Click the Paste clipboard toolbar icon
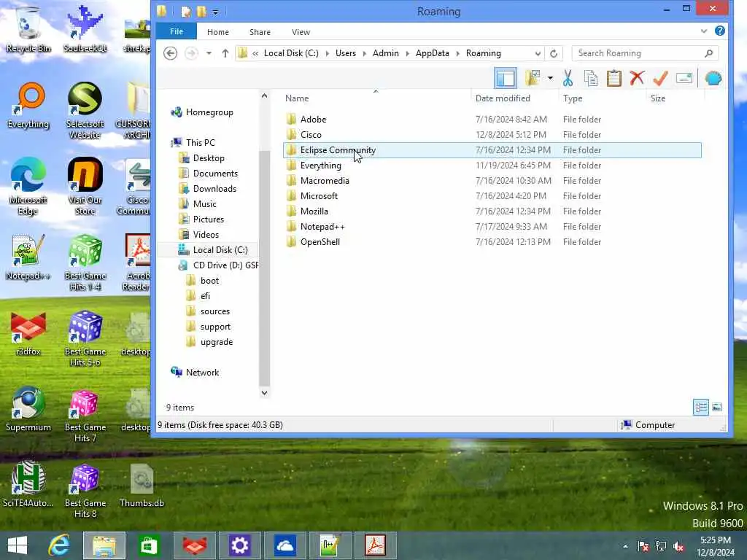The width and height of the screenshot is (747, 560). click(614, 78)
